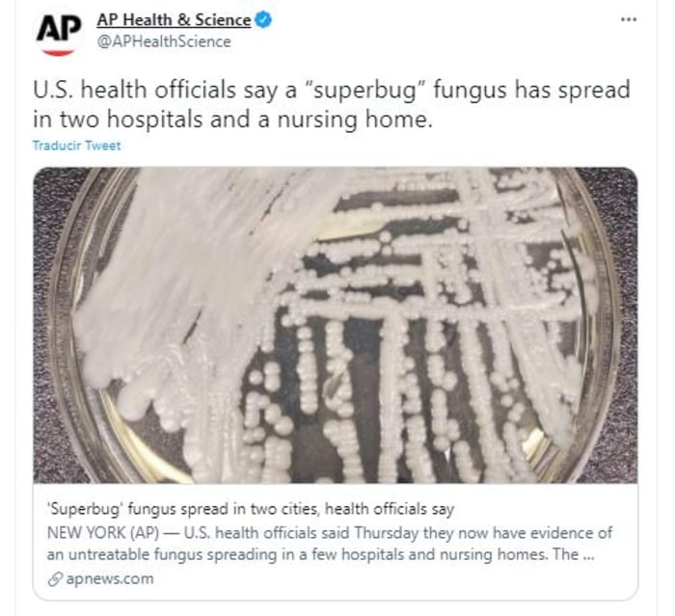Click the link chain icon beside apnews.com
The width and height of the screenshot is (675, 616).
55,579
